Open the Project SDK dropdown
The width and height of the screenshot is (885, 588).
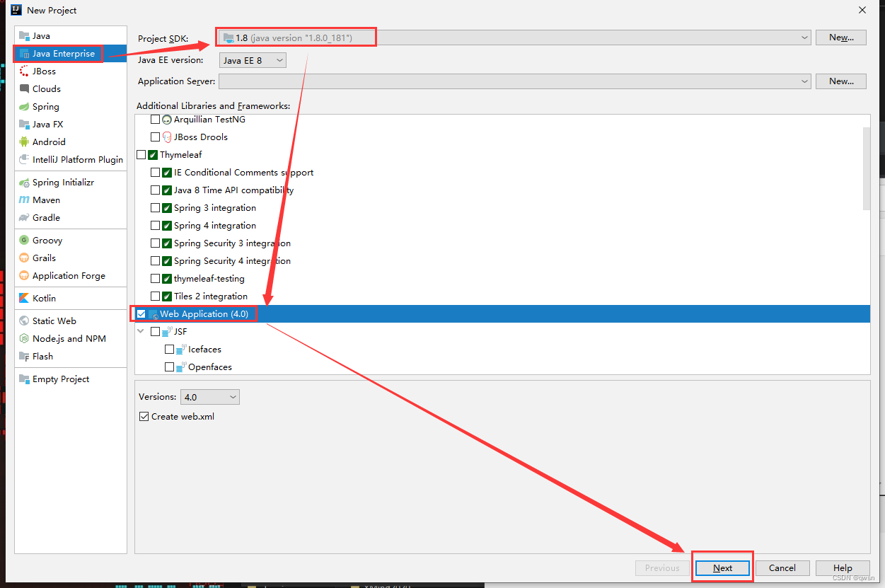(514, 38)
